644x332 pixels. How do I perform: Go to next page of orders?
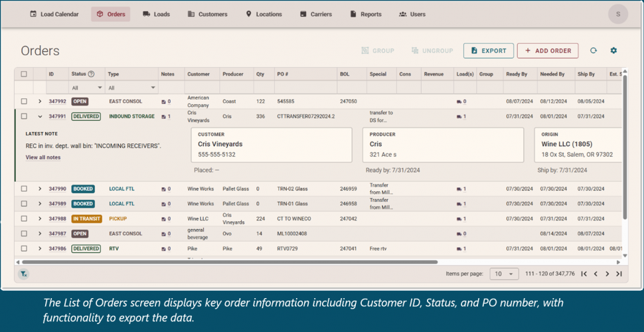coord(607,274)
